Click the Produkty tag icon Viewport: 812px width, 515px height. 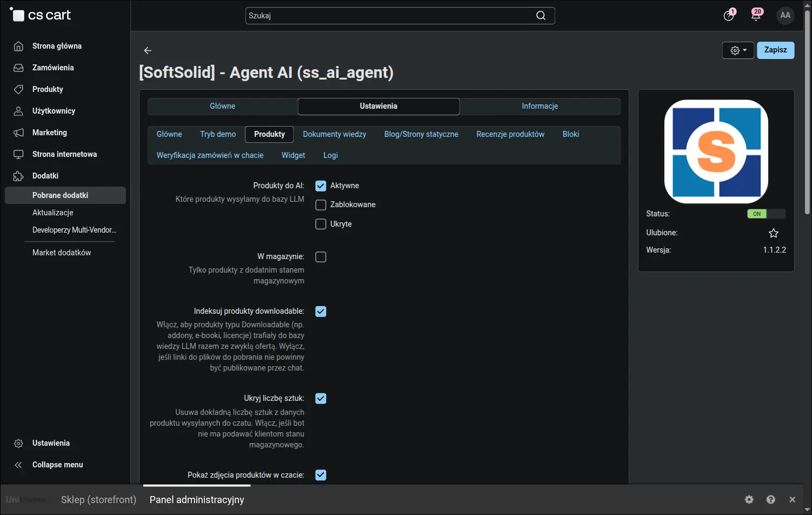tap(18, 89)
